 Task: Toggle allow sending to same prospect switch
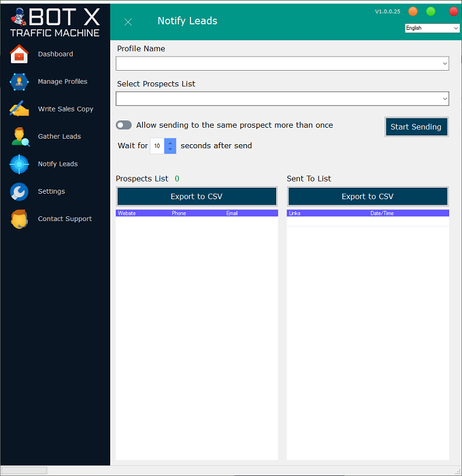[124, 125]
